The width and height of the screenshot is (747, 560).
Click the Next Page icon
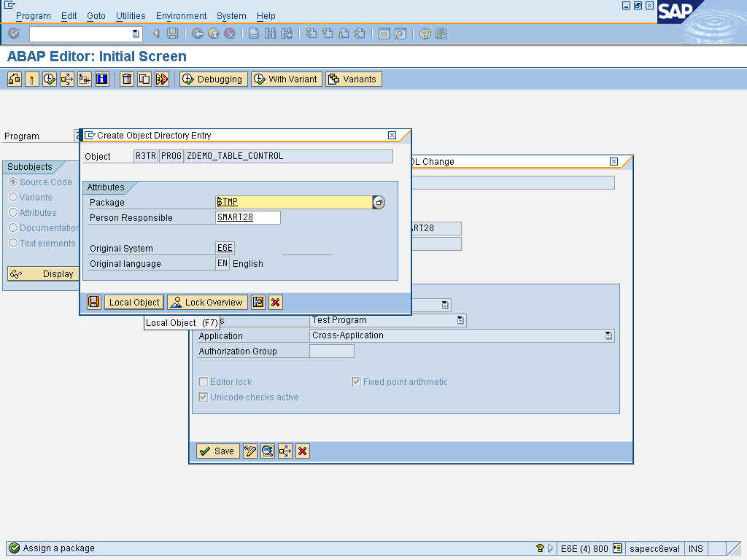344,34
